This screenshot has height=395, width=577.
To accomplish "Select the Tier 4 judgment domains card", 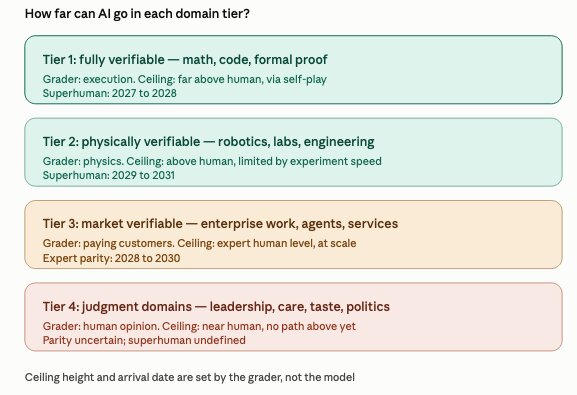I will coord(293,317).
